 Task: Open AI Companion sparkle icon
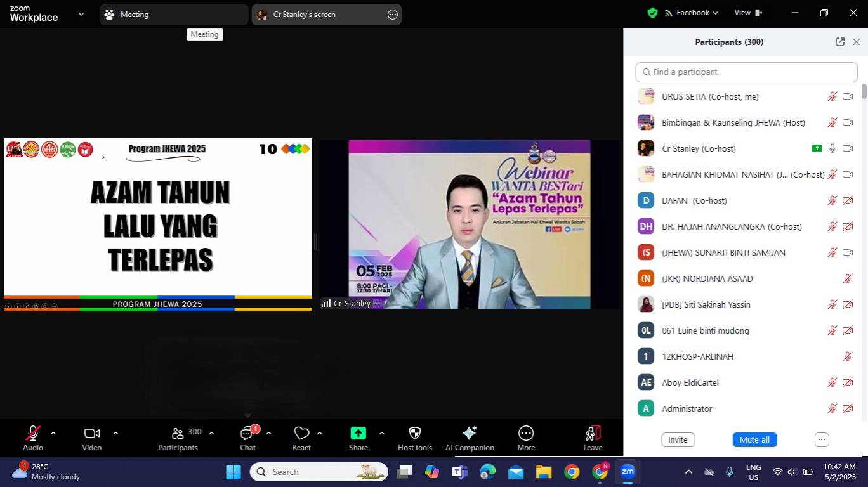click(470, 434)
